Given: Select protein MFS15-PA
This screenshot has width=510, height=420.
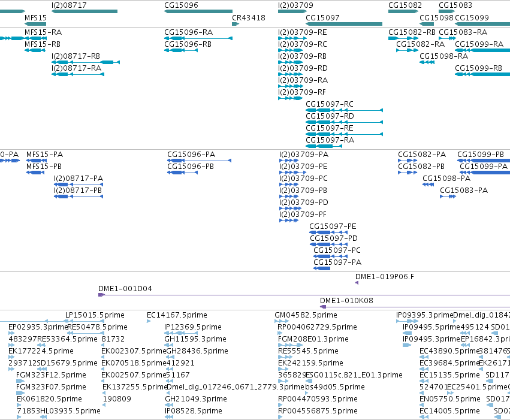Looking at the screenshot, I should (x=37, y=161).
